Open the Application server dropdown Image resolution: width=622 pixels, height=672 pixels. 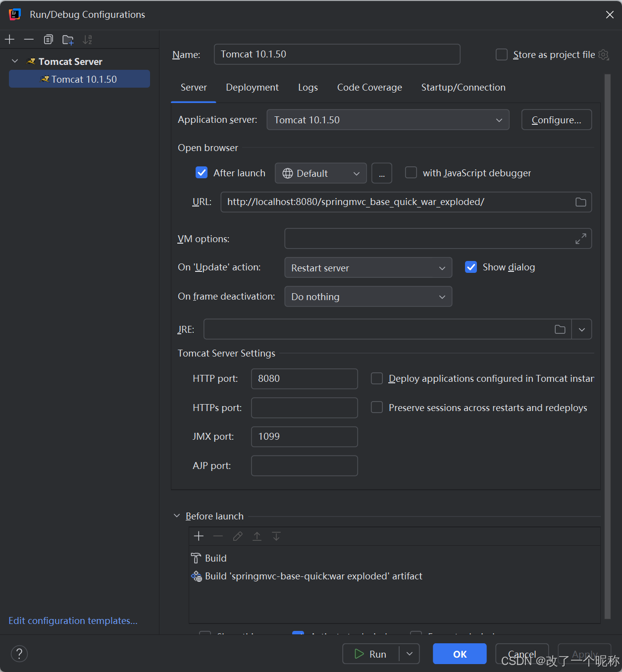388,120
